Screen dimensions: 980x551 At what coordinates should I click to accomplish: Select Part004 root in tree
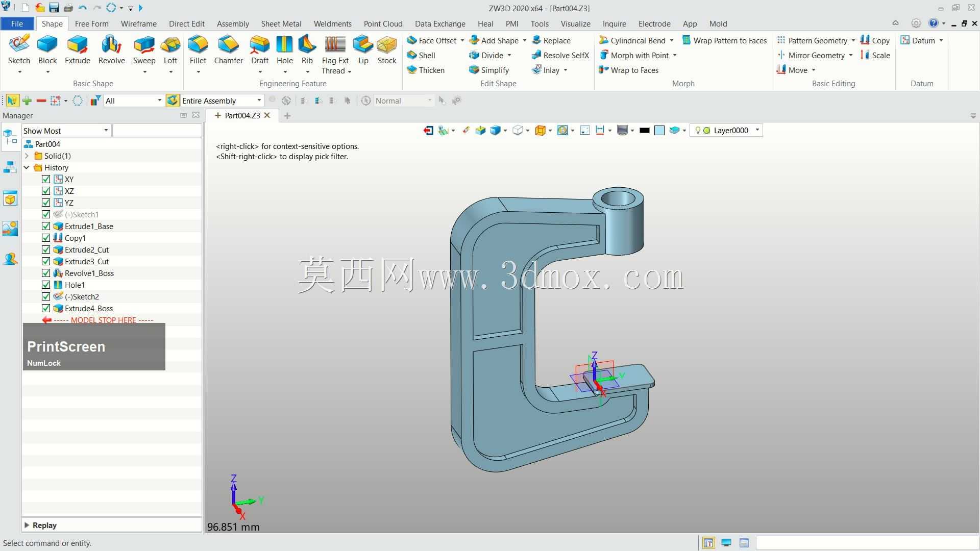47,144
